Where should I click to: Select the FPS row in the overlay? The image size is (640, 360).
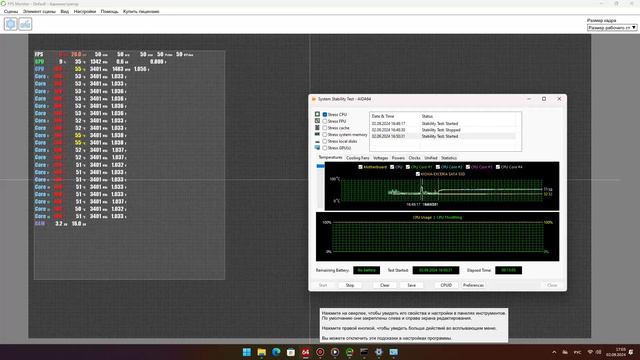point(114,54)
